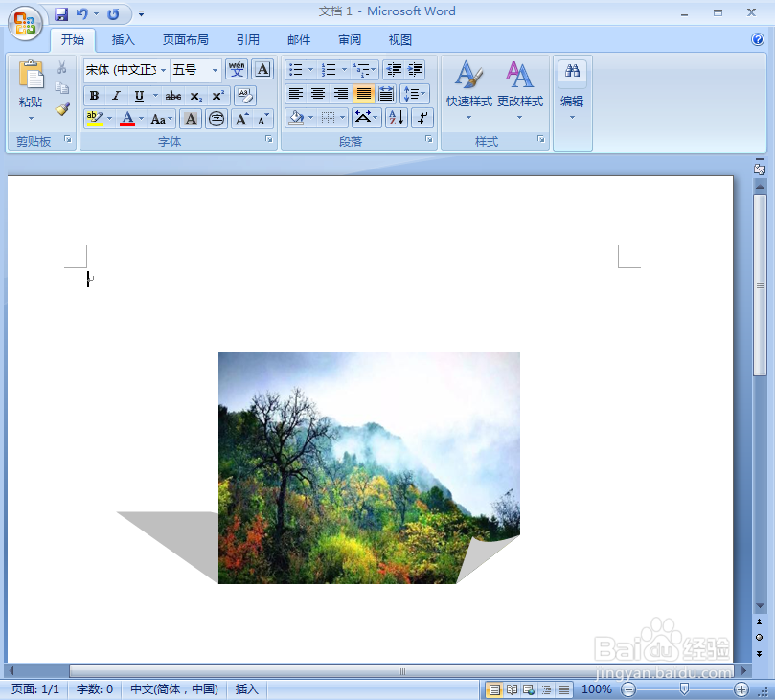Click vertical scrollbar down arrow
The height and width of the screenshot is (700, 775).
pos(760,606)
